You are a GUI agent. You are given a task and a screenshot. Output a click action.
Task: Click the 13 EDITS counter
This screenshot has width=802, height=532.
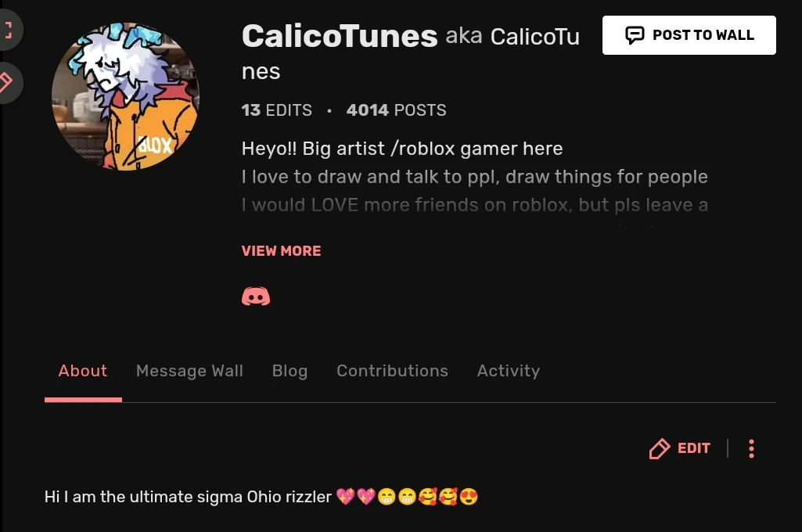(x=277, y=110)
